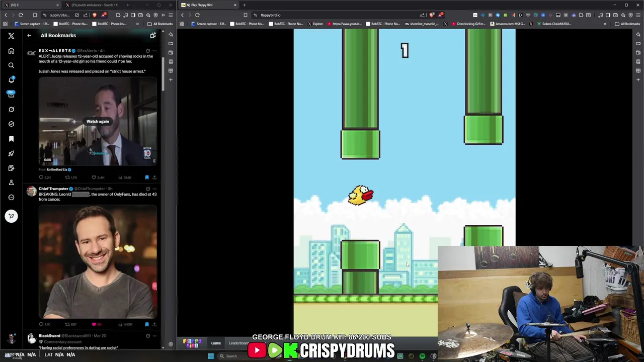Click the add bookmark folder icon
Viewport: 644px width, 362px height.
(x=153, y=35)
